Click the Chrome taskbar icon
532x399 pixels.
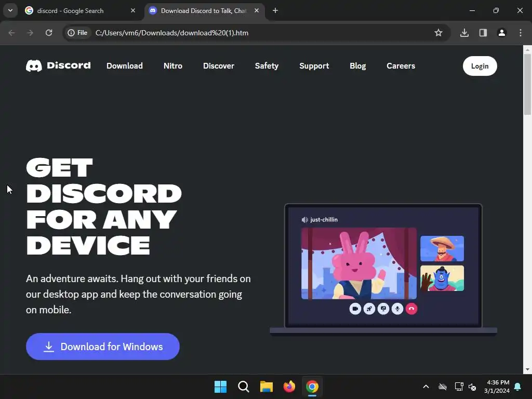click(312, 387)
